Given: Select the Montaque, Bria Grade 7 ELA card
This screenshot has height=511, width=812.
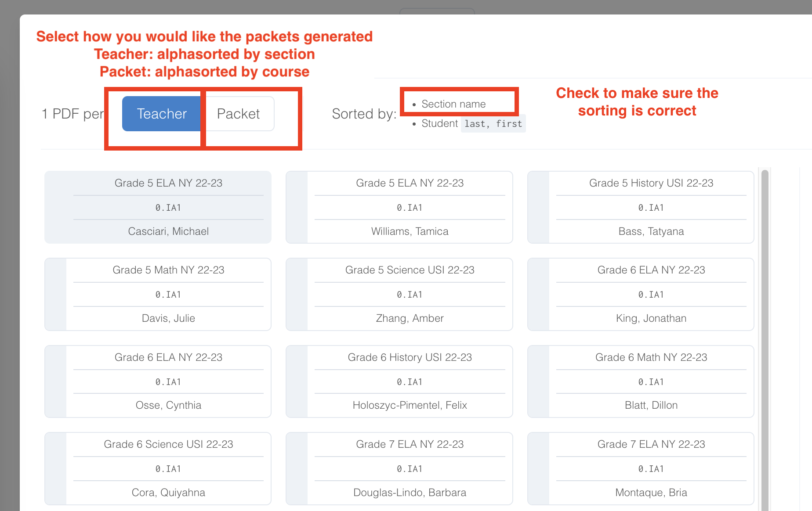Looking at the screenshot, I should tap(641, 468).
